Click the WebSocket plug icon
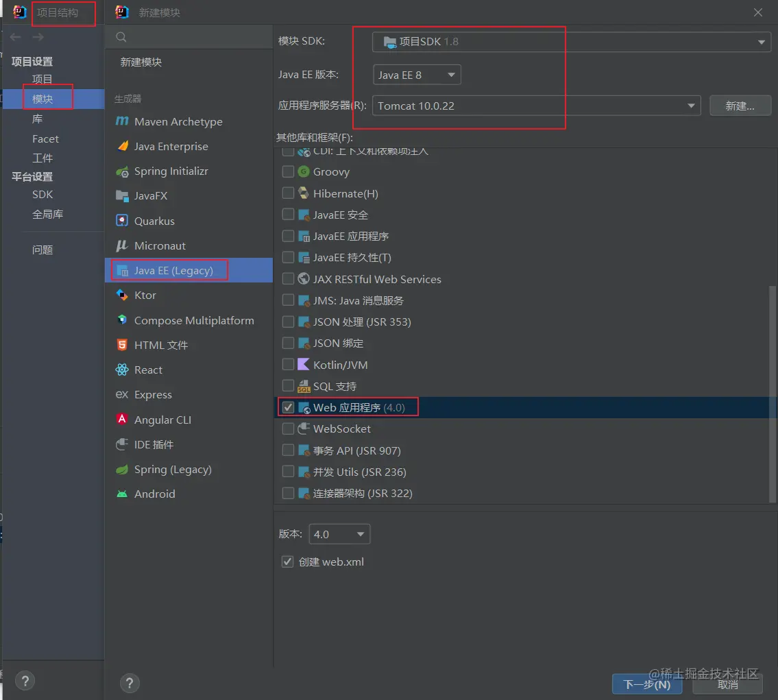 [x=304, y=429]
